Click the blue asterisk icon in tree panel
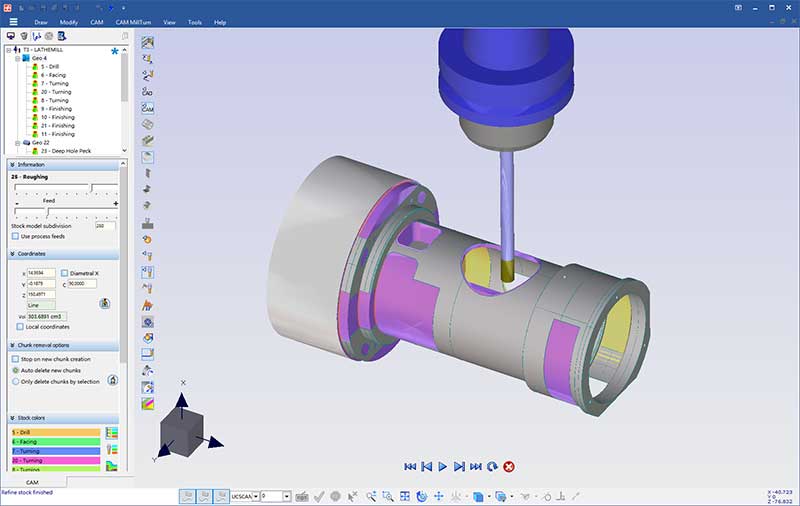Viewport: 800px width, 506px height. click(115, 50)
